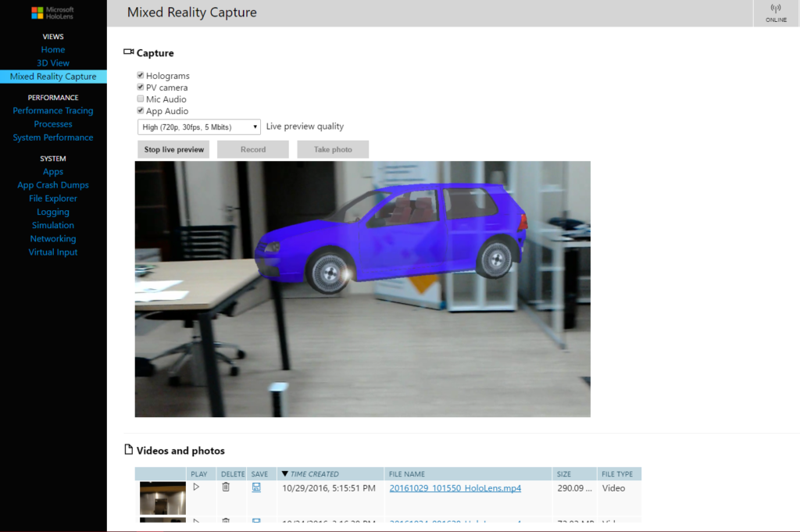The height and width of the screenshot is (532, 800).
Task: Open File Explorer page
Action: tap(53, 198)
